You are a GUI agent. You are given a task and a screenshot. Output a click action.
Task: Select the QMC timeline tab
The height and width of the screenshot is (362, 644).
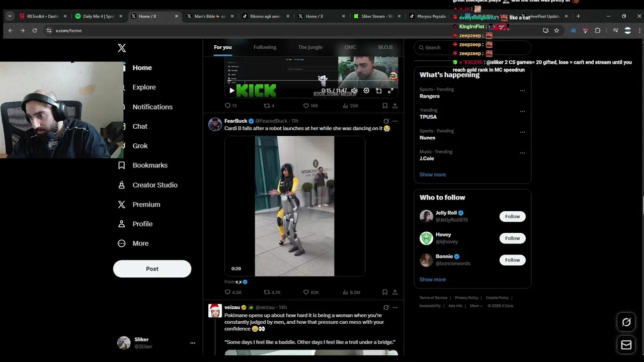350,47
